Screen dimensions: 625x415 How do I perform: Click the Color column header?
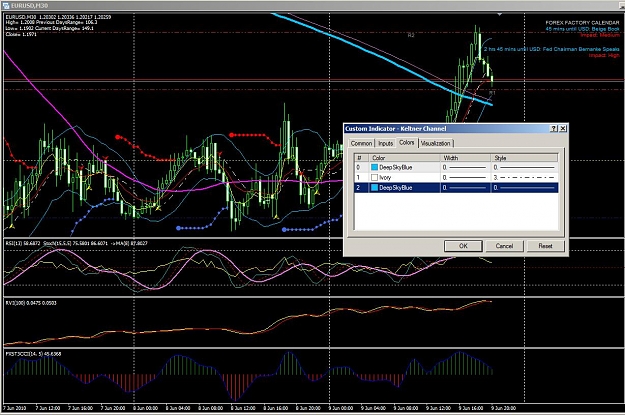coord(404,158)
